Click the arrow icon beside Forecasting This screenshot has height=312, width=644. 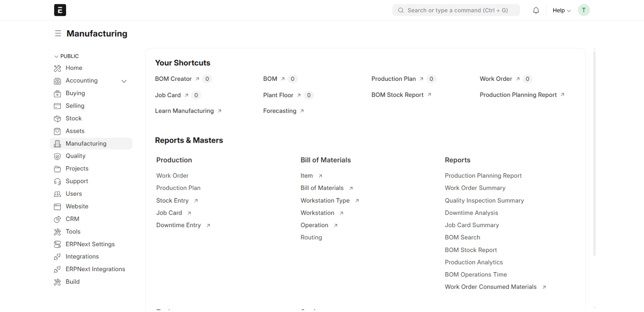coord(302,111)
